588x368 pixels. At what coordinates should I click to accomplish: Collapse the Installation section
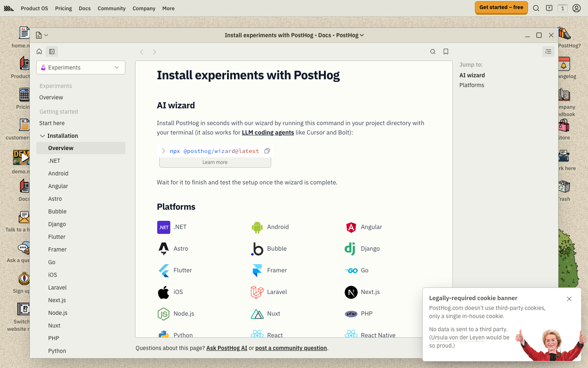(x=42, y=136)
